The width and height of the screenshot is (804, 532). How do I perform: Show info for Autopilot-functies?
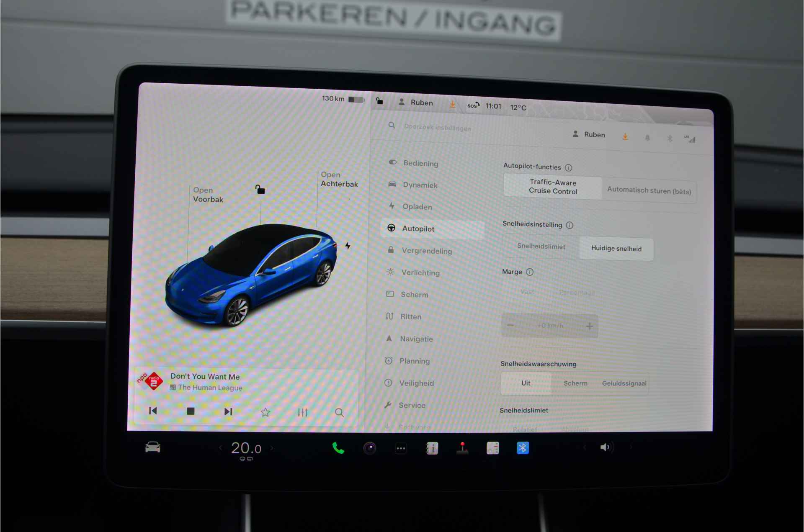click(x=568, y=168)
